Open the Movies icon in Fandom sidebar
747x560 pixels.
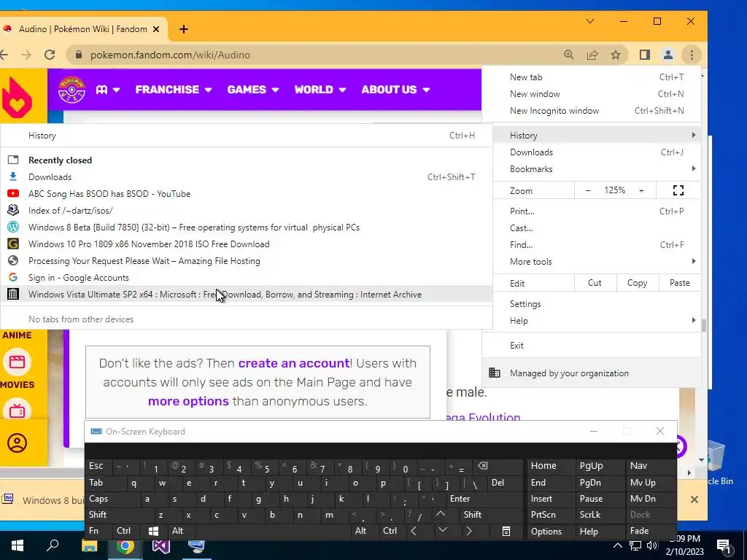click(18, 362)
